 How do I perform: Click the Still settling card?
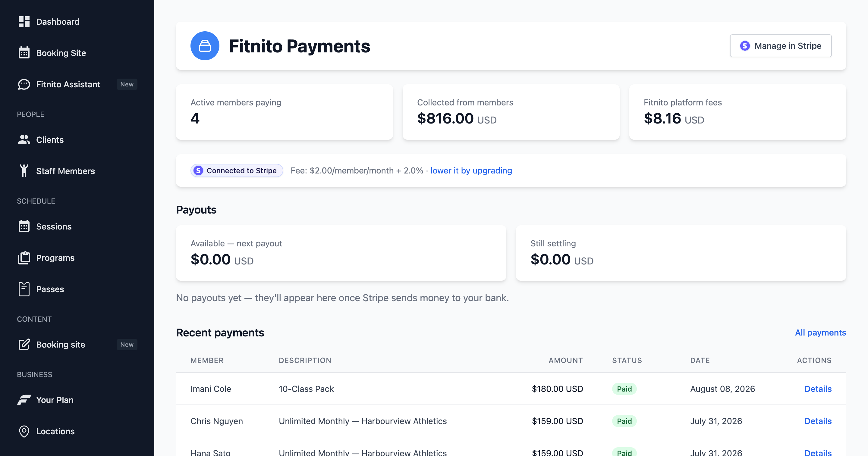point(681,253)
